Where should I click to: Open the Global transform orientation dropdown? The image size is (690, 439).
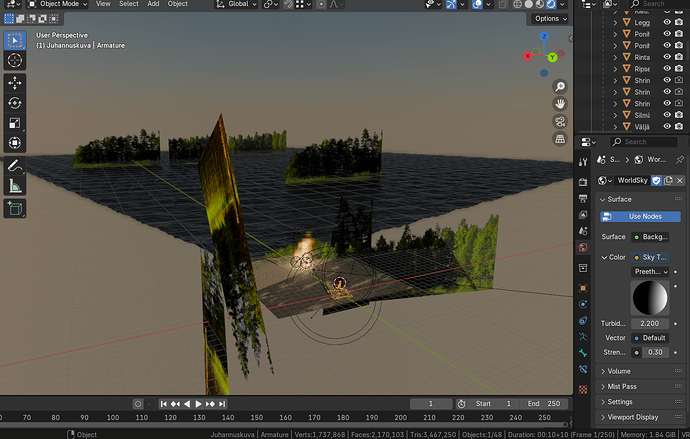pos(236,4)
